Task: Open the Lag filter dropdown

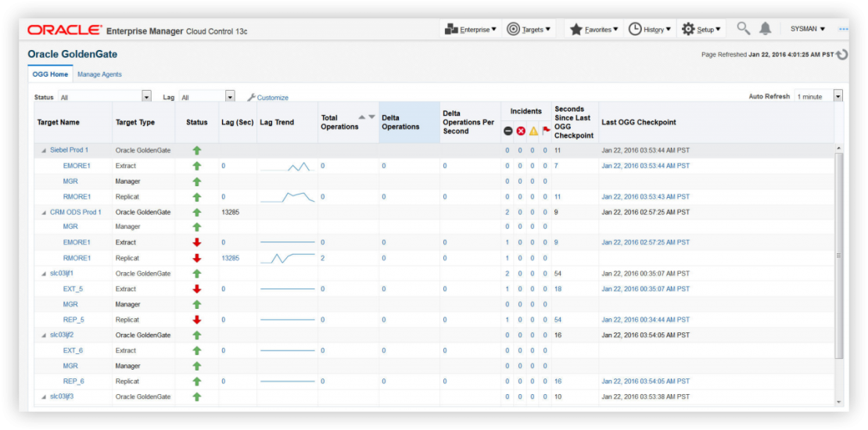Action: point(230,96)
